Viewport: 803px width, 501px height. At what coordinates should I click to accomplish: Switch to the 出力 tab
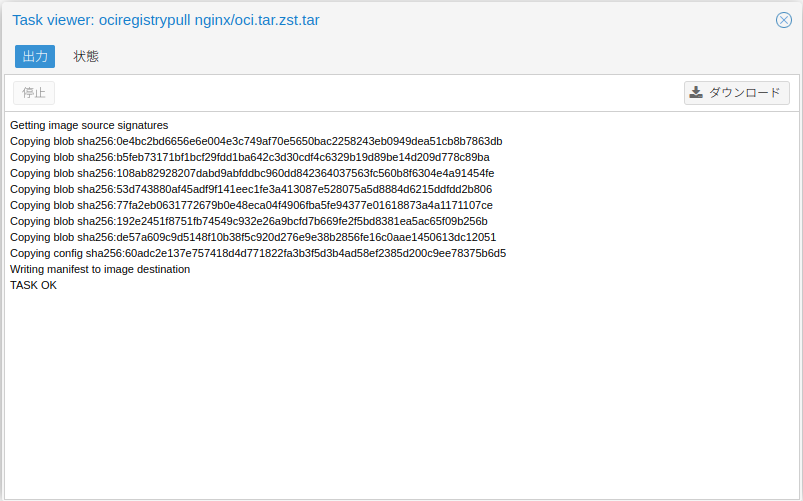[x=35, y=56]
